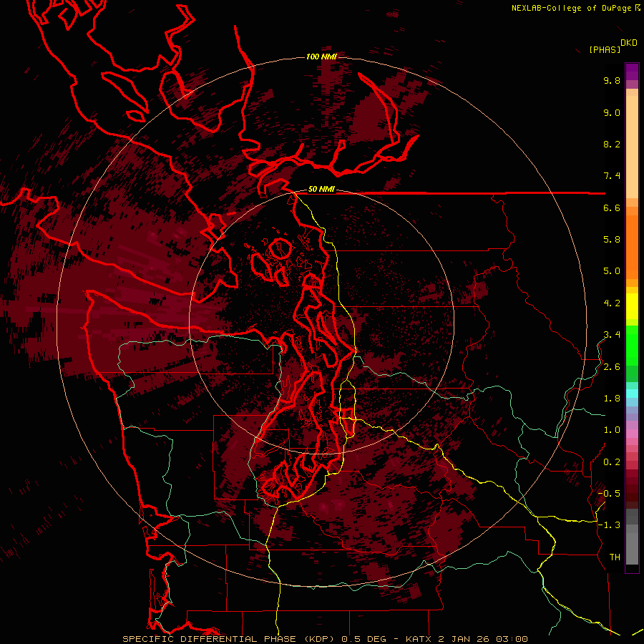The width and height of the screenshot is (644, 644).
Task: Click the 8.2 scale value
Action: pyautogui.click(x=612, y=144)
